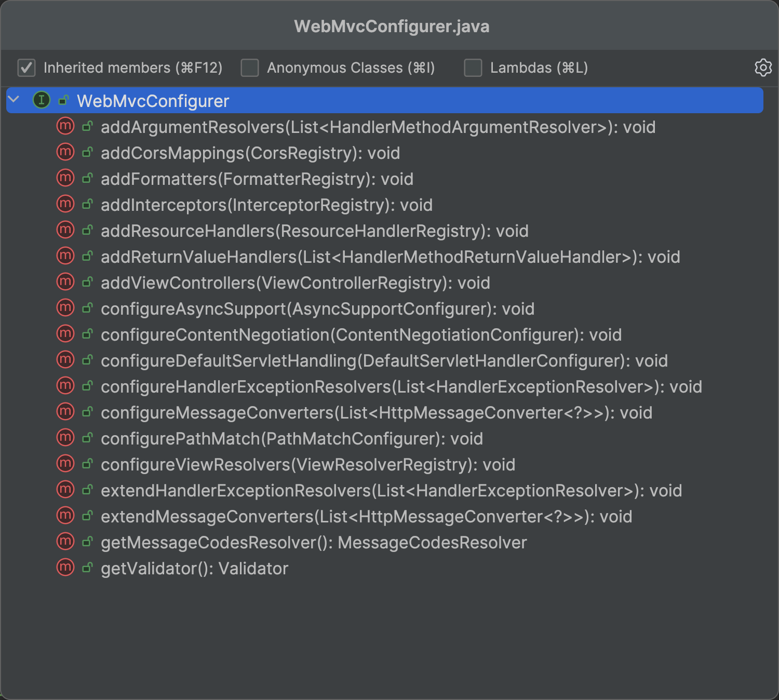This screenshot has height=700, width=779.
Task: Select addInterceptors(InterceptorRegistry) method
Action: click(x=267, y=205)
